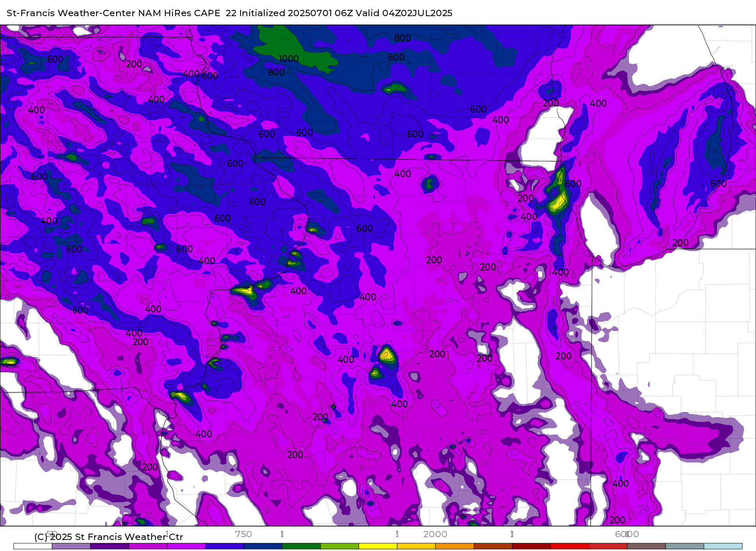
Task: Click the '(C) 2025 St Francis Weather Ctr' copyright text
Action: (x=109, y=537)
